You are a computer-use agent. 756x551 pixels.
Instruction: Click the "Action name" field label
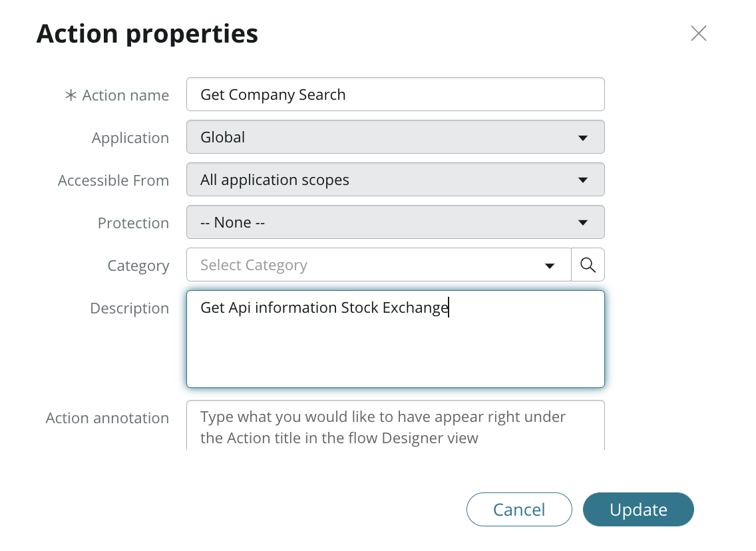click(x=125, y=96)
